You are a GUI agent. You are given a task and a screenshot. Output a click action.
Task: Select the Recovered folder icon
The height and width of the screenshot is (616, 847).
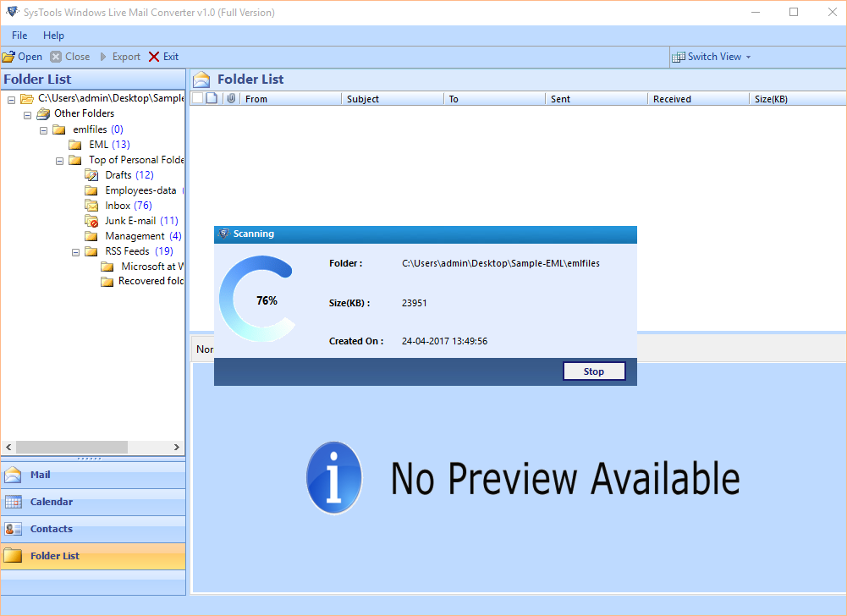click(107, 282)
